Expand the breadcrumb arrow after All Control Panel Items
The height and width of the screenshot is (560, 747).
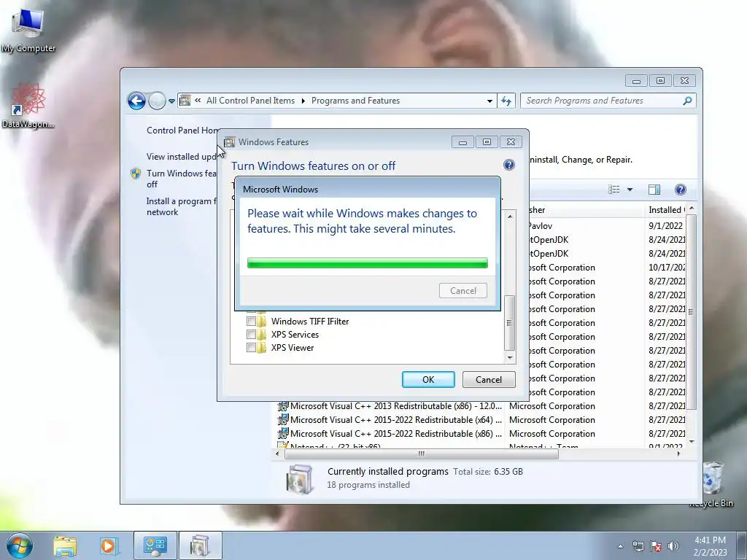[x=303, y=101]
